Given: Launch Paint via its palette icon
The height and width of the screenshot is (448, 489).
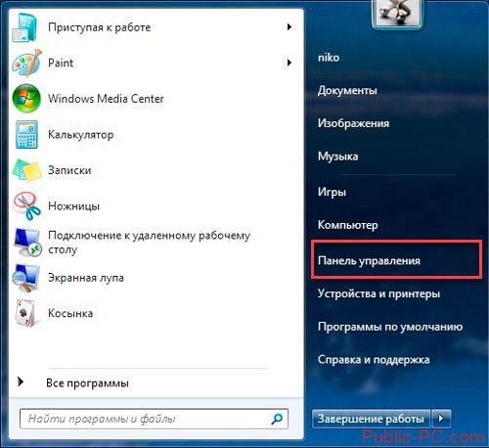Looking at the screenshot, I should coord(26,63).
